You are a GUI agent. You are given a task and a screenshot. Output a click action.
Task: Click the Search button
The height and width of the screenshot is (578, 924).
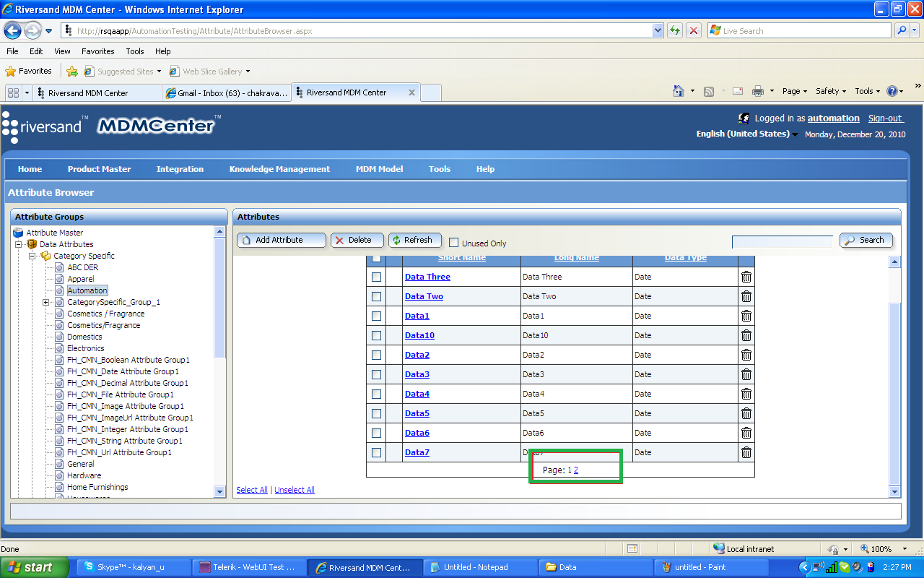pyautogui.click(x=866, y=240)
